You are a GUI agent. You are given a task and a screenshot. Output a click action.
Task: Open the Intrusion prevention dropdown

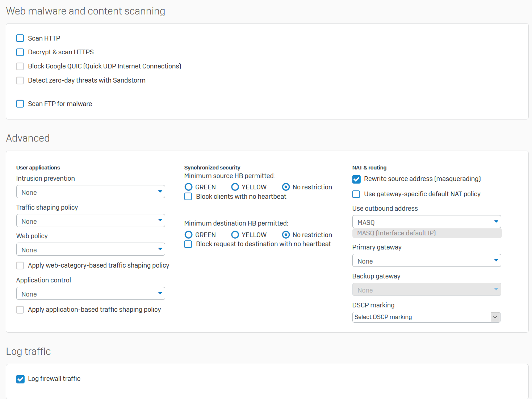[91, 192]
